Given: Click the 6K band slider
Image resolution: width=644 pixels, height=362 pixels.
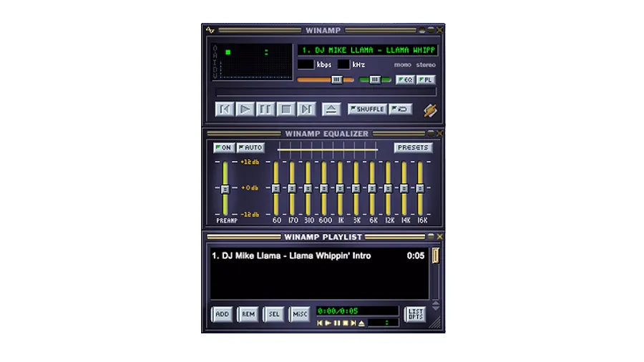Looking at the screenshot, I should (x=372, y=188).
